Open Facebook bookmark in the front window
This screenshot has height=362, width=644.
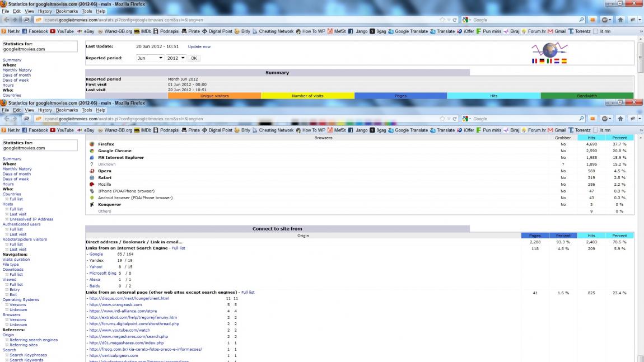(35, 130)
